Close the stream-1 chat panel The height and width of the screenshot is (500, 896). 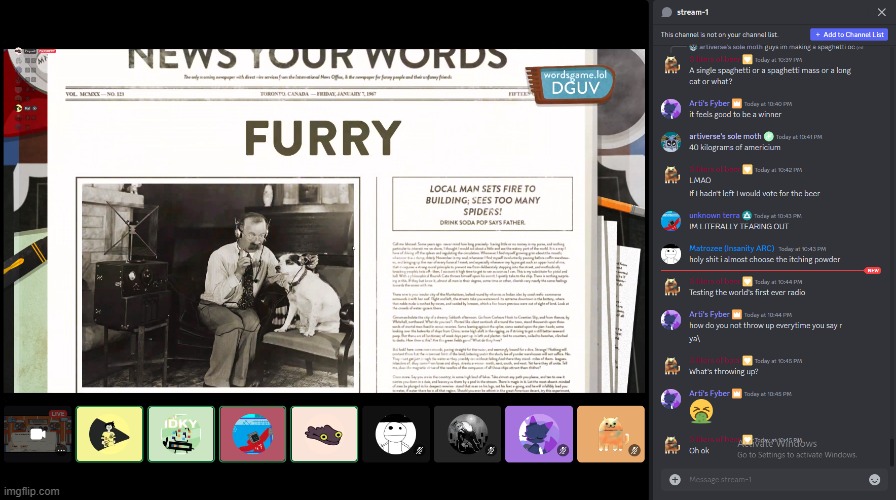point(881,12)
